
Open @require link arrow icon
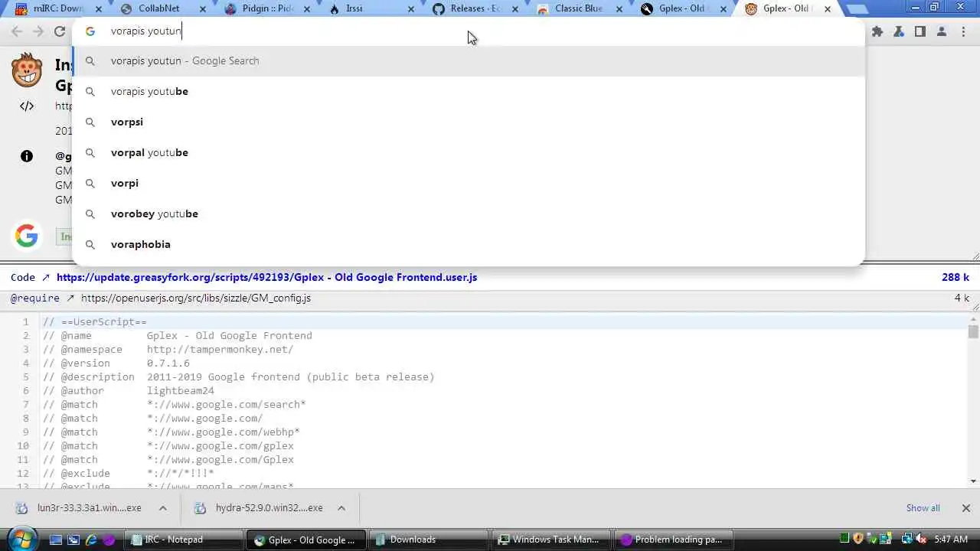pos(70,298)
